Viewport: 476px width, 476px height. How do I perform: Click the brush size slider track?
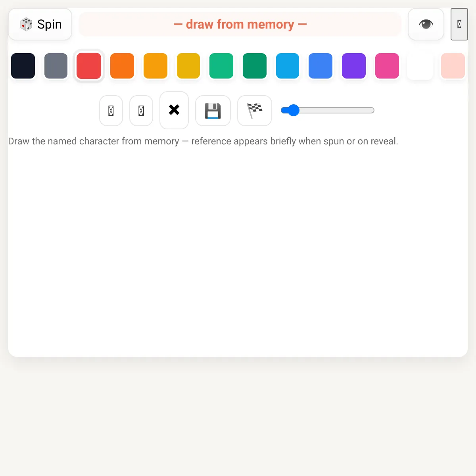pos(328,110)
